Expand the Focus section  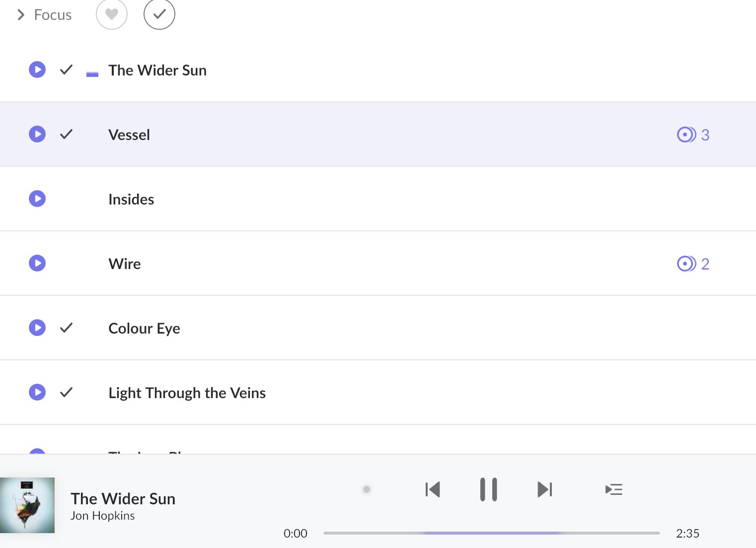click(21, 15)
